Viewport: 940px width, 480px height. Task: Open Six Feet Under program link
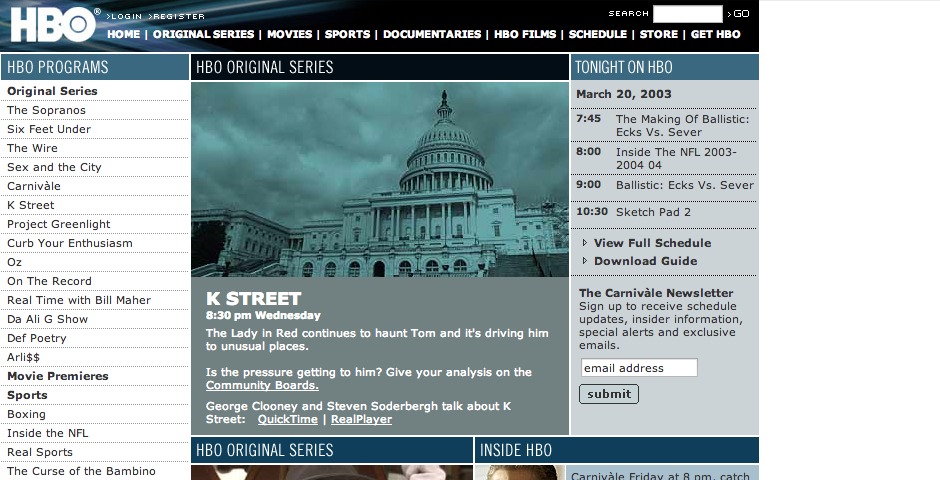pos(49,129)
